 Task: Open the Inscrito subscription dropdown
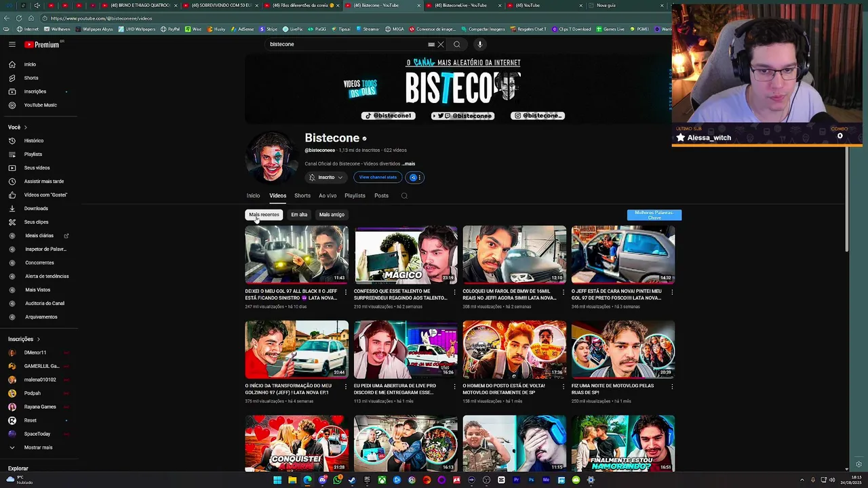tap(325, 178)
